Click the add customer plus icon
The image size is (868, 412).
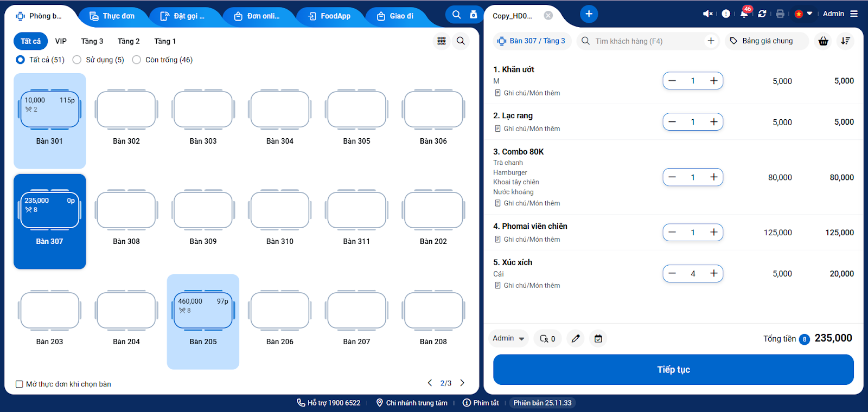point(711,41)
